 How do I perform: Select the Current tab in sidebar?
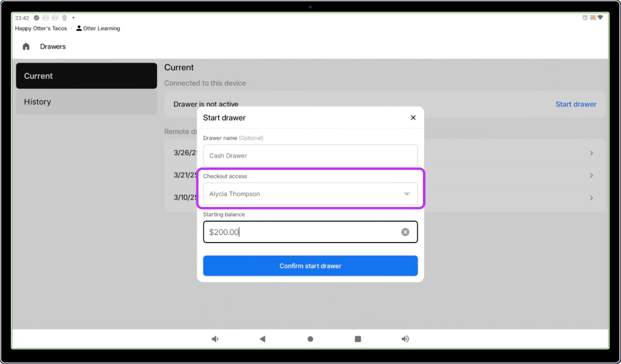coord(87,76)
